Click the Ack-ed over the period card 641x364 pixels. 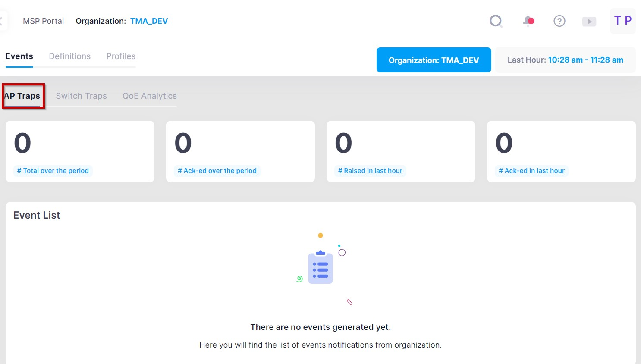(240, 152)
